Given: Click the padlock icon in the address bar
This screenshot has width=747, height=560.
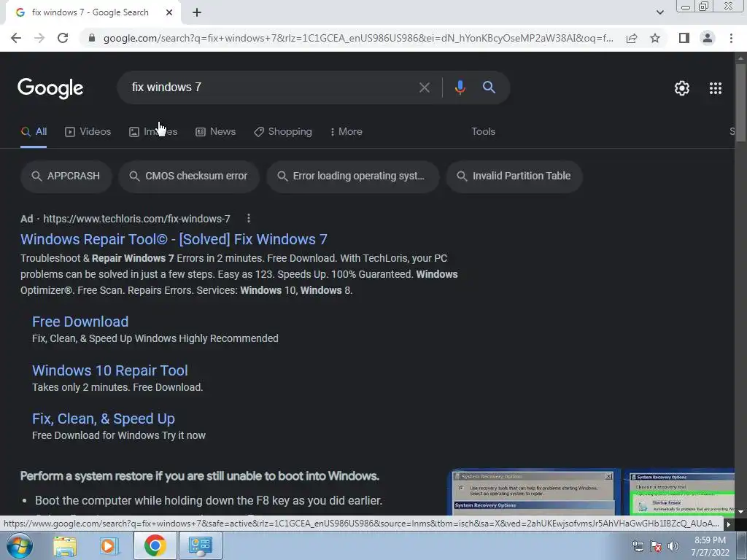Looking at the screenshot, I should (x=92, y=38).
